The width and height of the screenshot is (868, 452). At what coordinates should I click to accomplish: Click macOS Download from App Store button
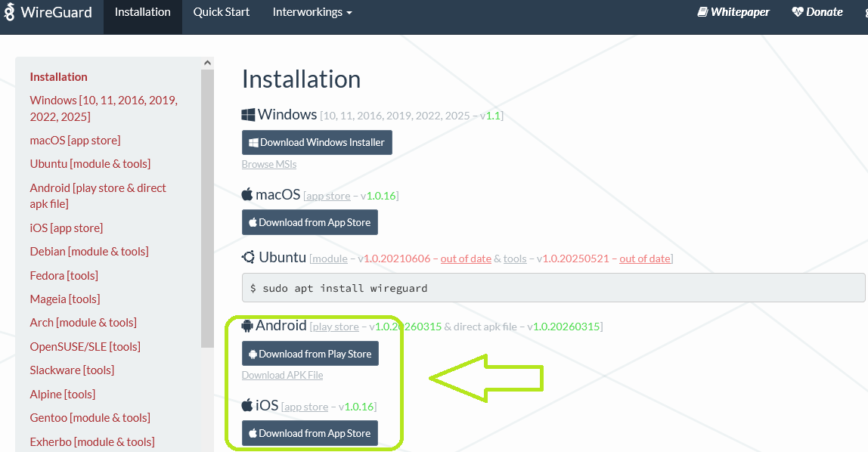point(310,222)
